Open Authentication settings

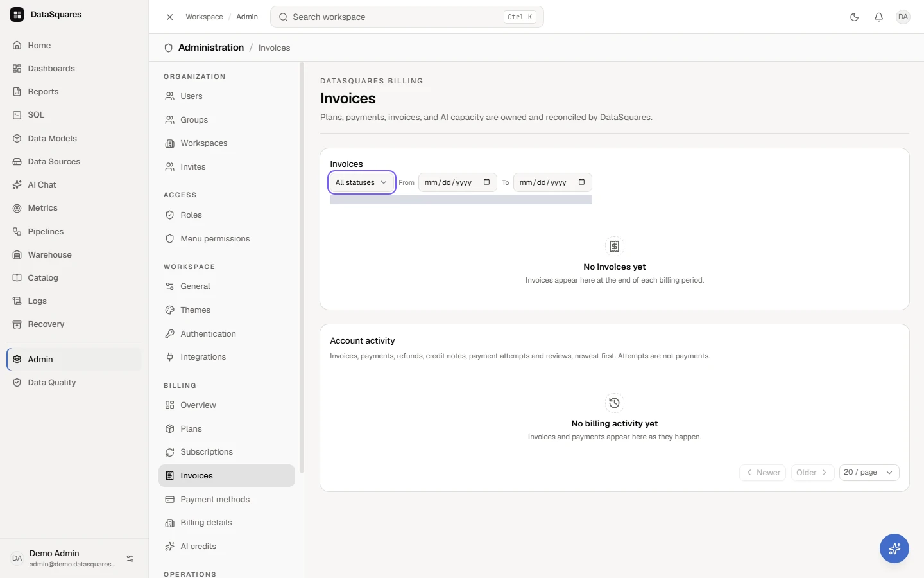pyautogui.click(x=227, y=334)
